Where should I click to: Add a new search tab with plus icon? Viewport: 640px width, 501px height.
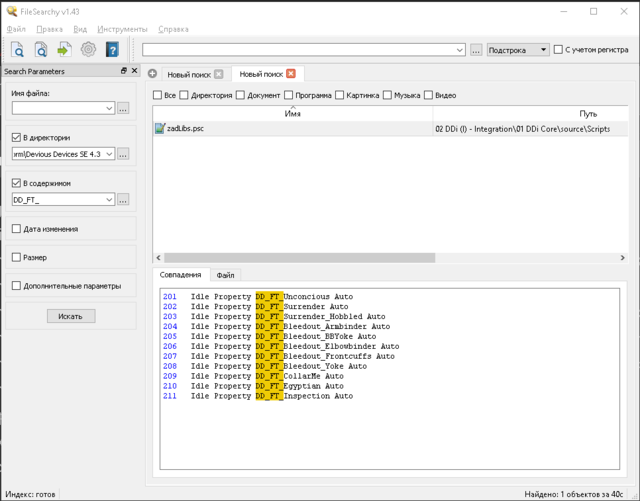[x=153, y=74]
